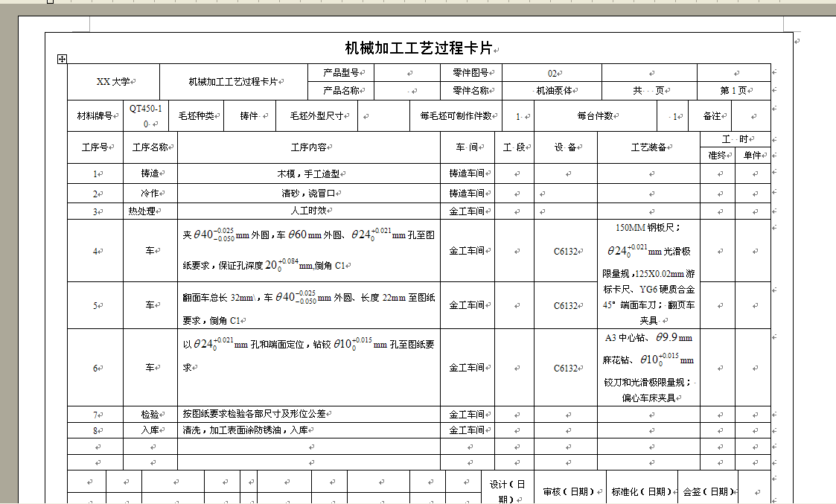Click the 车间 column header
This screenshot has height=504, width=836.
(468, 147)
